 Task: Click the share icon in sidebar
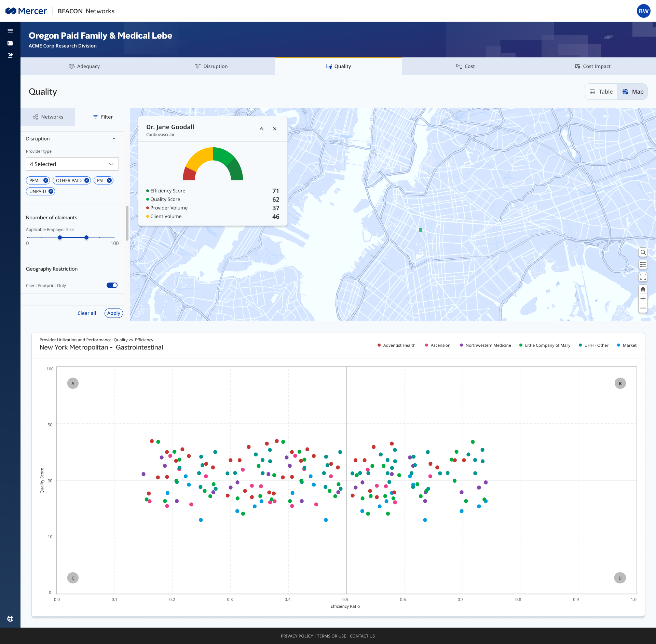coord(10,55)
